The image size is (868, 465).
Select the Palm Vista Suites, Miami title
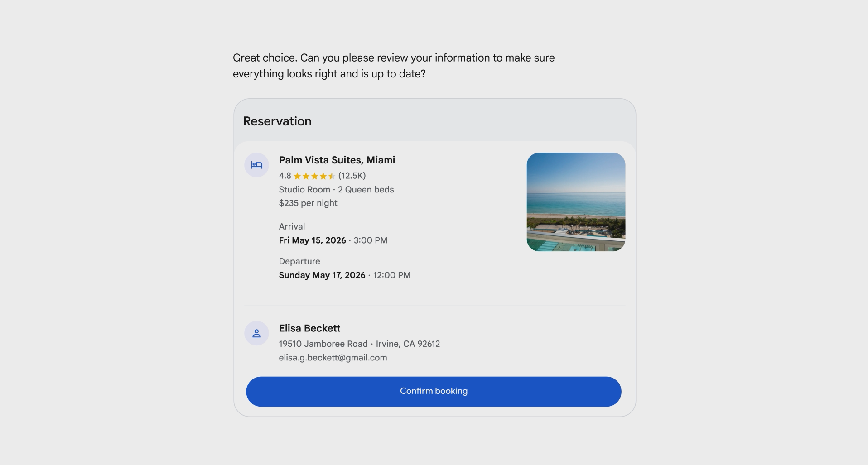(337, 160)
